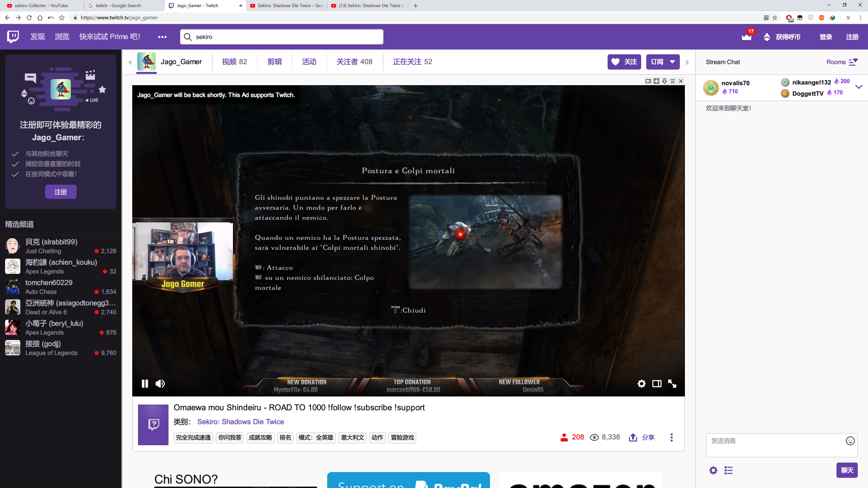Viewport: 868px width, 488px height.
Task: Click the Log In button
Action: coord(826,37)
